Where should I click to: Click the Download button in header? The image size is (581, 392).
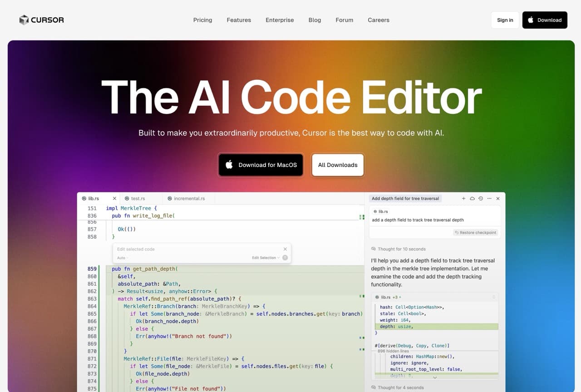(545, 20)
